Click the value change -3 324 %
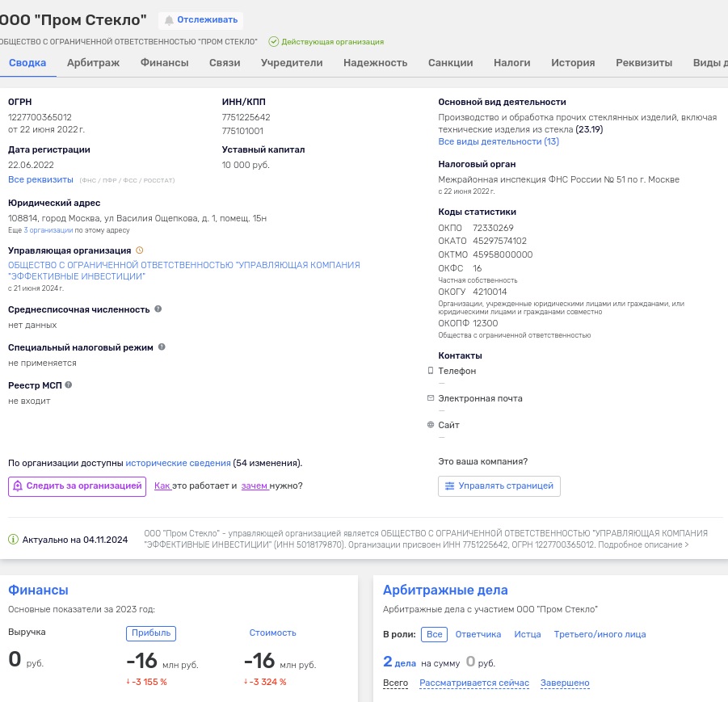 click(x=265, y=682)
